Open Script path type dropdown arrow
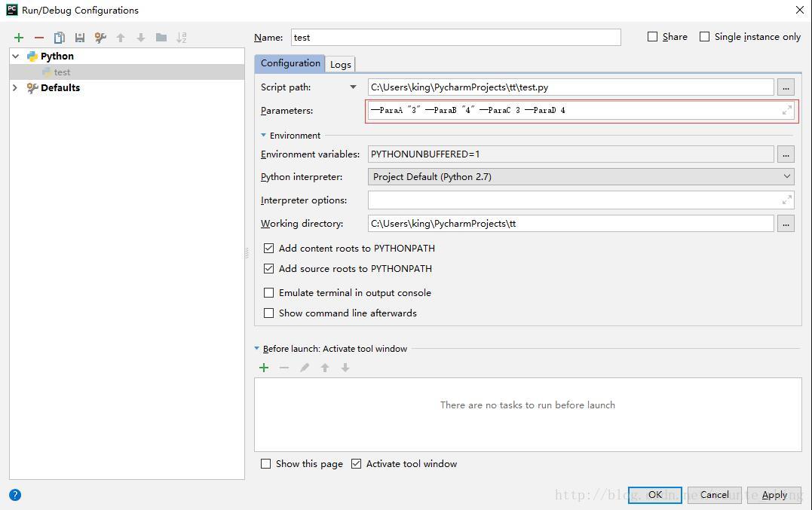The height and width of the screenshot is (510, 812). [353, 87]
